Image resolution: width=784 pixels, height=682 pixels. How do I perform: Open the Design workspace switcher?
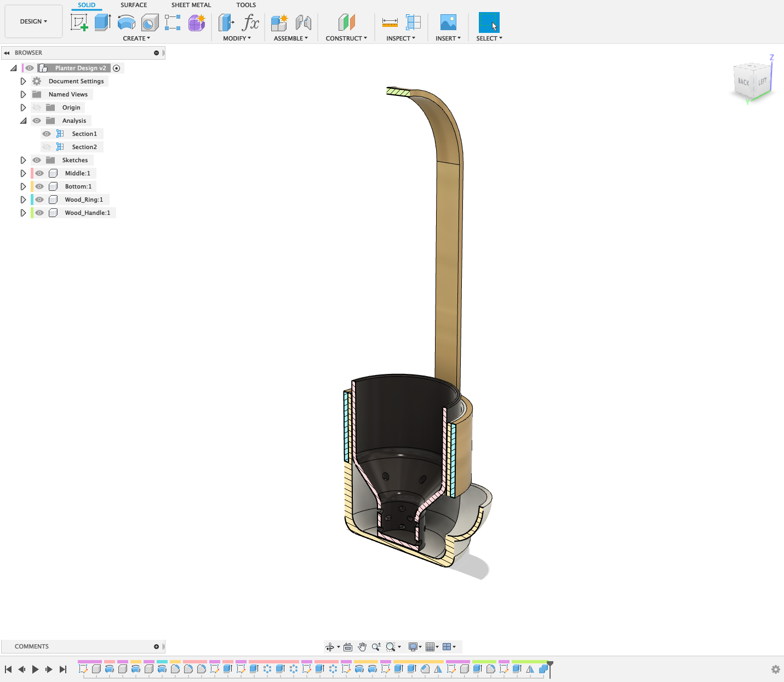point(33,21)
